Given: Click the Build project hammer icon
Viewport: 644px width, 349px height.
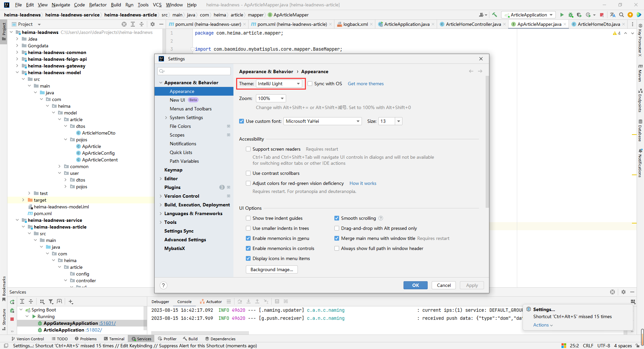Looking at the screenshot, I should click(x=494, y=15).
